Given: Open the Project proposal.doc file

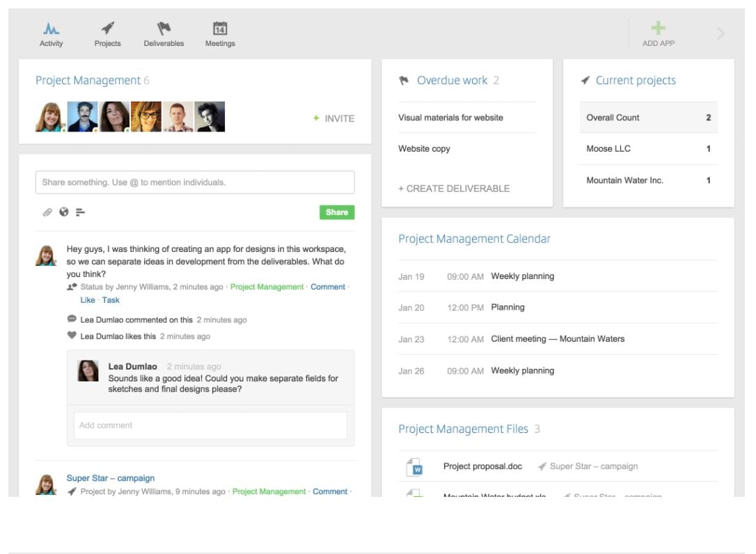Looking at the screenshot, I should [482, 466].
